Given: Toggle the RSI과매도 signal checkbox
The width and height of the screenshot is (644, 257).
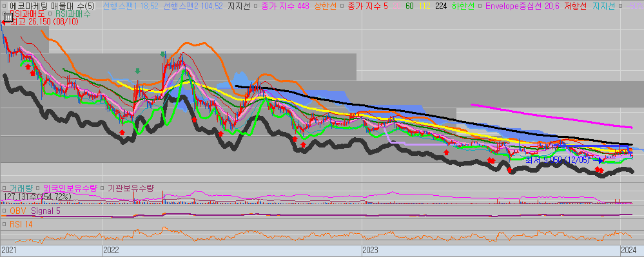Looking at the screenshot, I should 5,13.
